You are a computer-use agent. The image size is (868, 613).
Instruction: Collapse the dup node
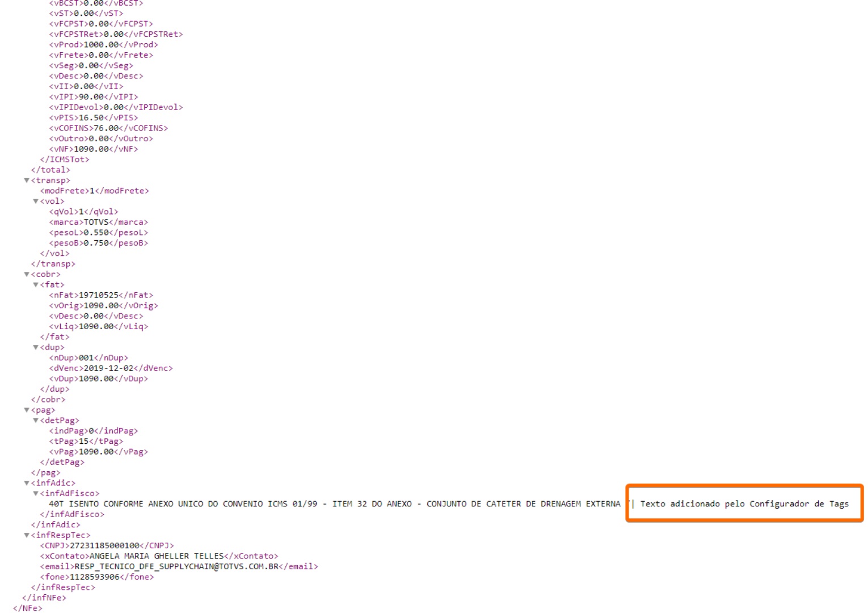point(36,347)
